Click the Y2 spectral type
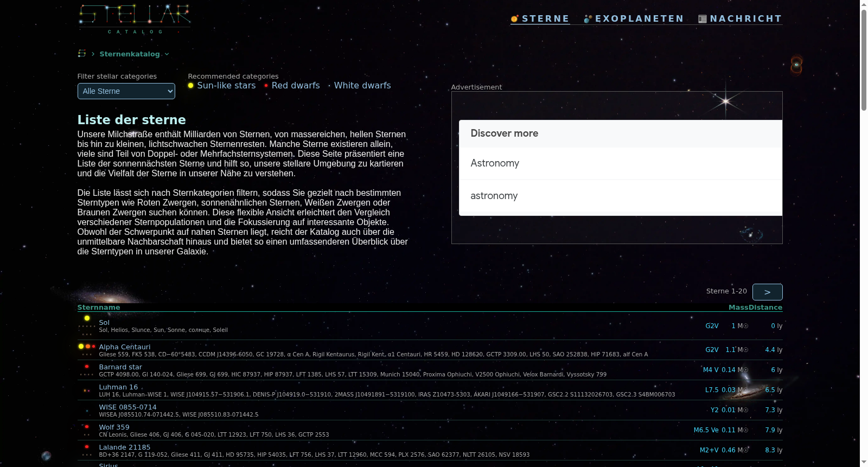Viewport: 868px width, 467px height. [x=714, y=410]
